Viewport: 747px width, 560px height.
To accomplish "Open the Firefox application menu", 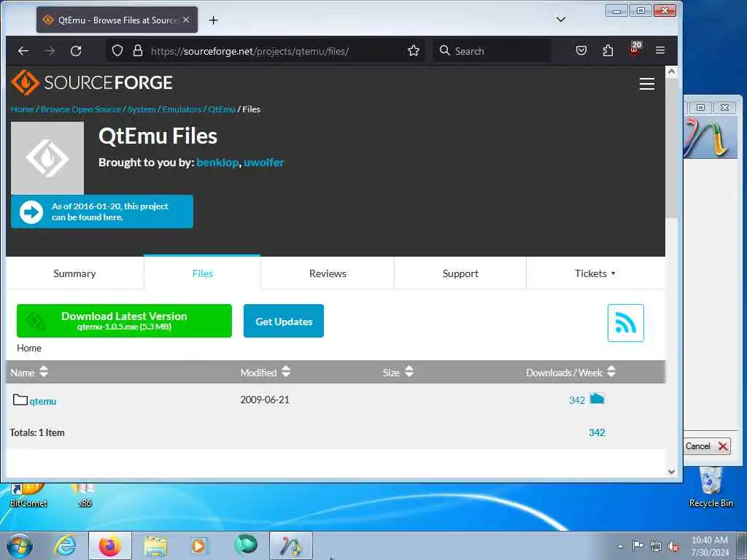I will pyautogui.click(x=660, y=50).
